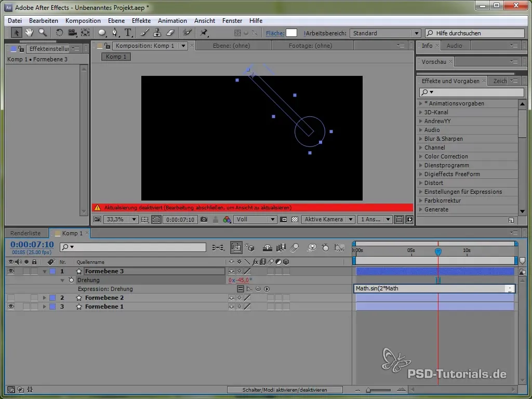The width and height of the screenshot is (532, 399).
Task: Click the current time indicator playhead
Action: tap(438, 251)
